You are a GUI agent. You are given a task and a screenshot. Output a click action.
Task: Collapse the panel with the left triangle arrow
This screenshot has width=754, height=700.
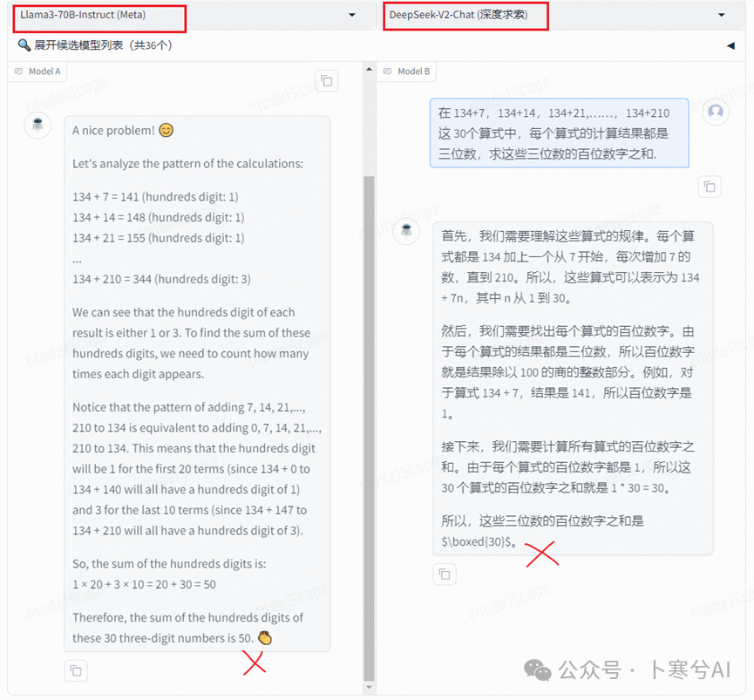pos(731,45)
